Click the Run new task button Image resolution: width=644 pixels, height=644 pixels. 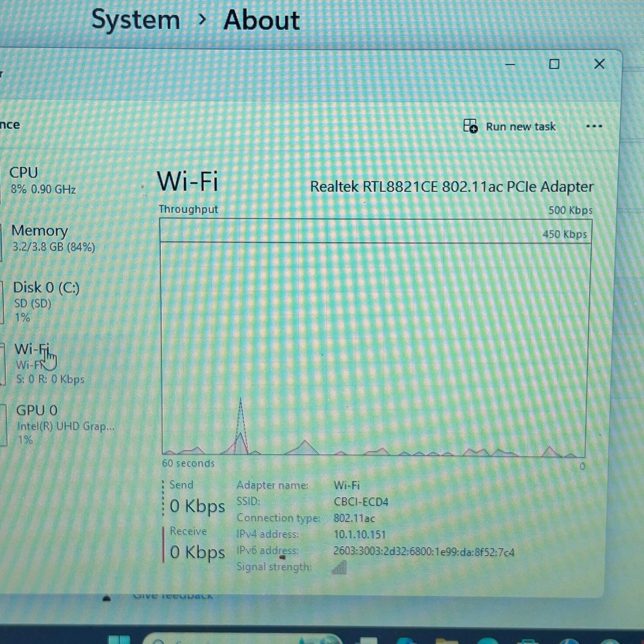(x=510, y=126)
